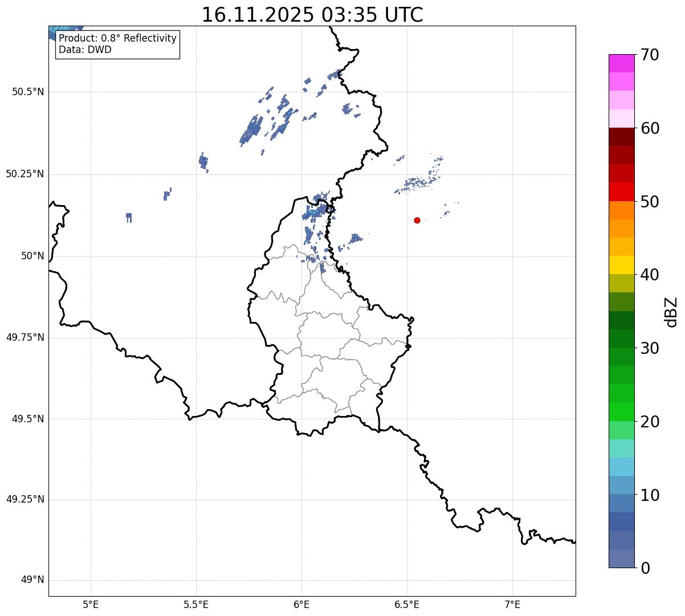Click the 49.75°N latitude label
The width and height of the screenshot is (685, 616).
pos(25,338)
